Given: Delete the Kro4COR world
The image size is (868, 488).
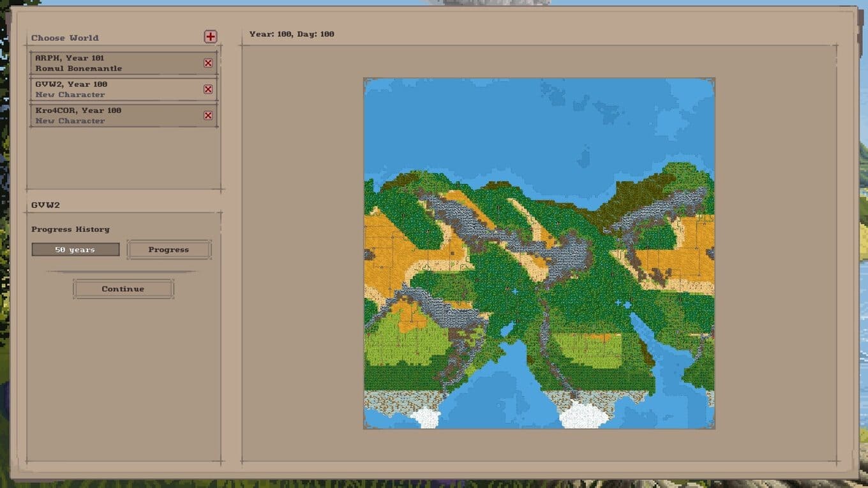Looking at the screenshot, I should pos(208,115).
